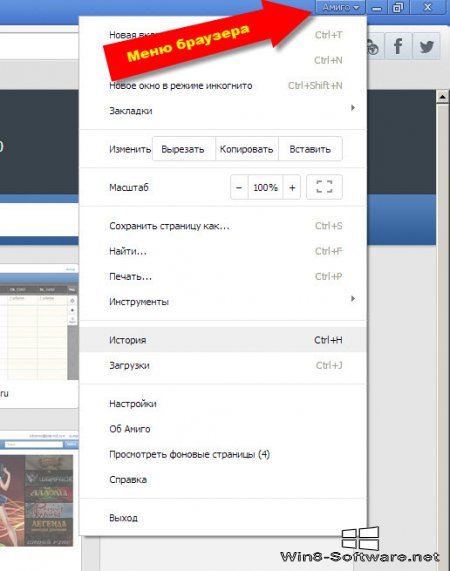Open Настройки from the menu

tap(223, 403)
